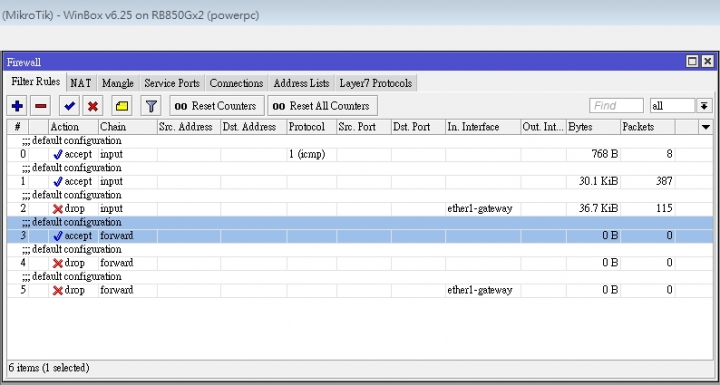Sort by Out. Int... column header
Viewport: 720px width, 385px height.
click(x=543, y=127)
